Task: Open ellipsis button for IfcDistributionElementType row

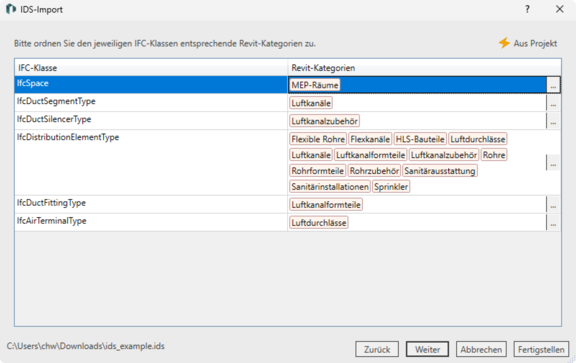Action: 553,163
